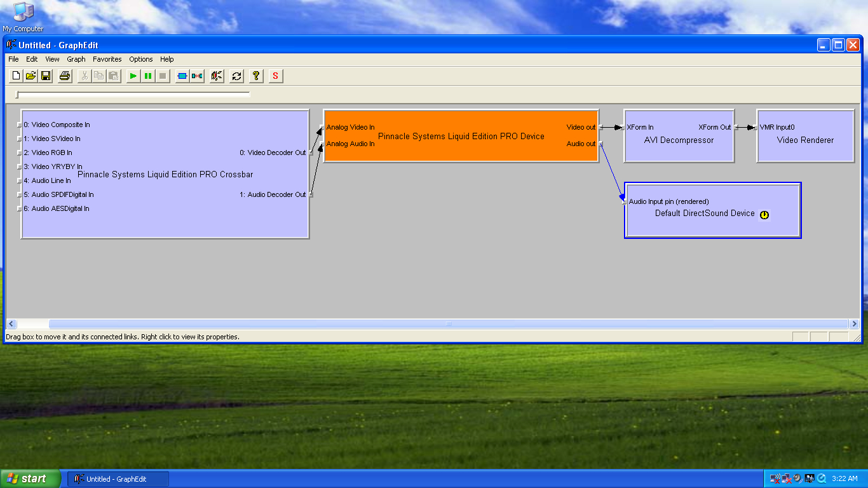The image size is (868, 488).
Task: Save the graph using the floppy disk icon
Action: (x=46, y=76)
